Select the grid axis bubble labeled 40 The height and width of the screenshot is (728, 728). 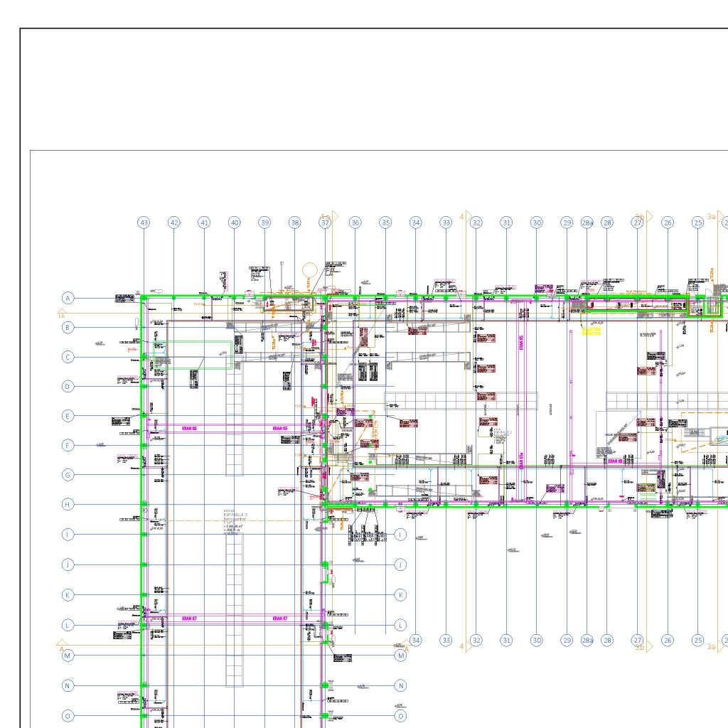pyautogui.click(x=235, y=223)
